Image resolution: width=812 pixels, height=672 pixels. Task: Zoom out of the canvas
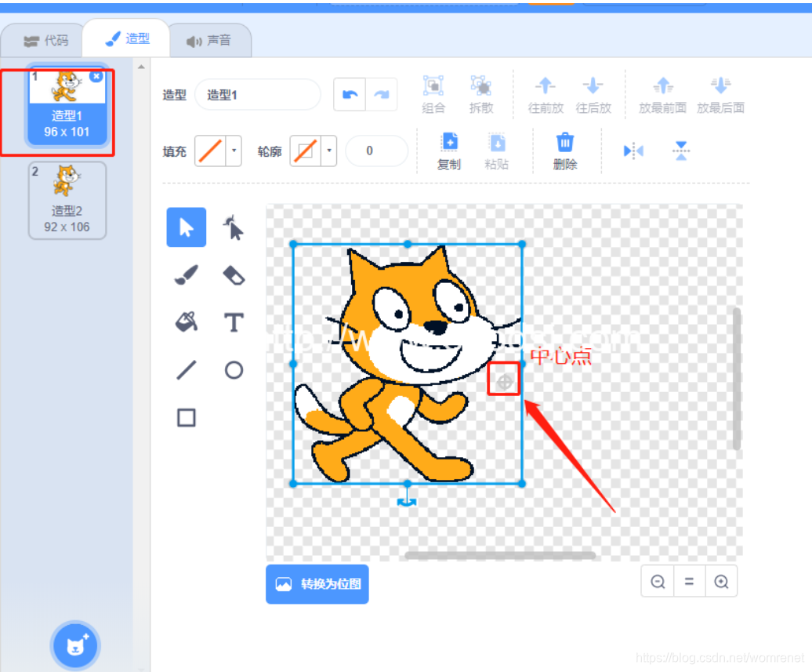click(658, 581)
